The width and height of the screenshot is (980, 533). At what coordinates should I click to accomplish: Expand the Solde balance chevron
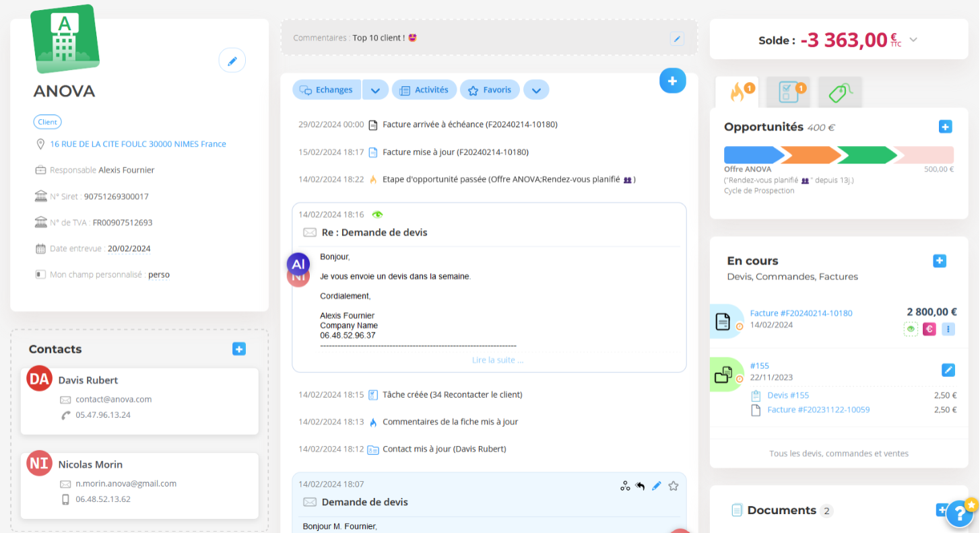pos(913,40)
